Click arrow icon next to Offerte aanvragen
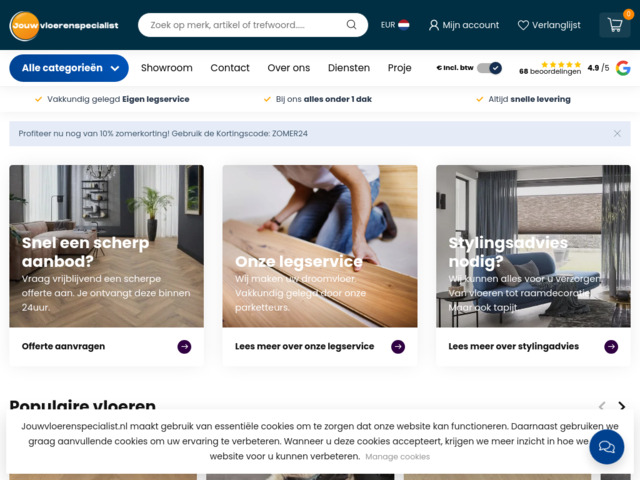Screen dimensions: 640x480 tap(184, 347)
